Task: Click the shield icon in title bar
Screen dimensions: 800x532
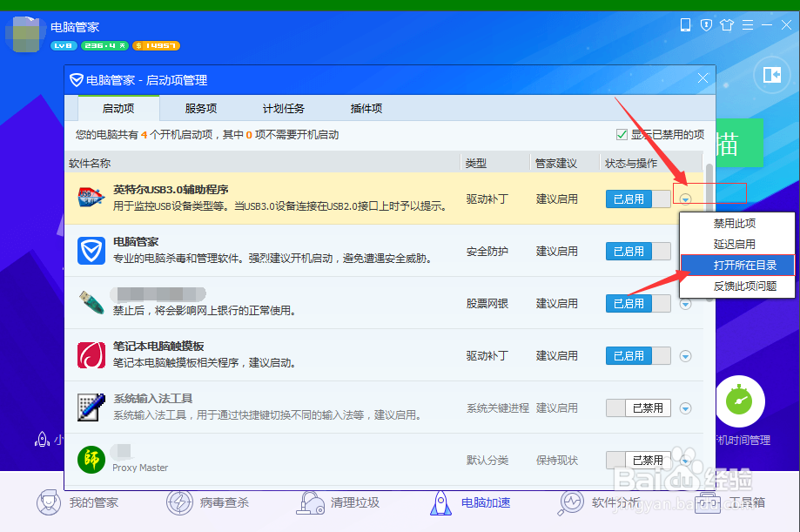Action: (x=706, y=24)
